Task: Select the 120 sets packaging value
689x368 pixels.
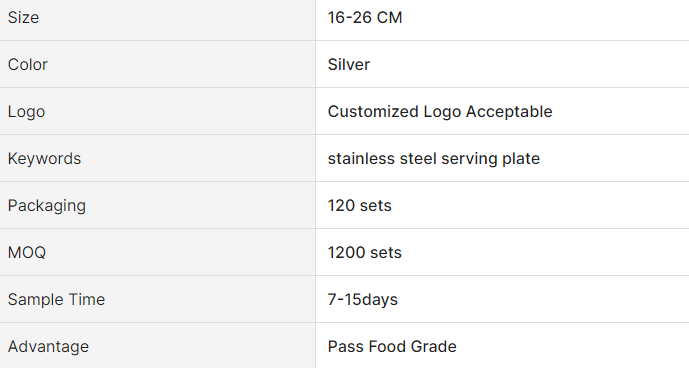Action: point(359,206)
